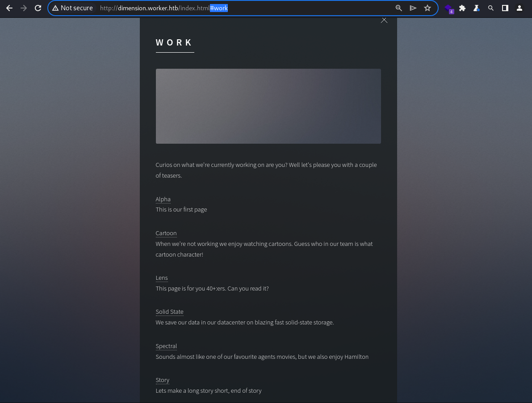Open the profile account menu

(519, 8)
